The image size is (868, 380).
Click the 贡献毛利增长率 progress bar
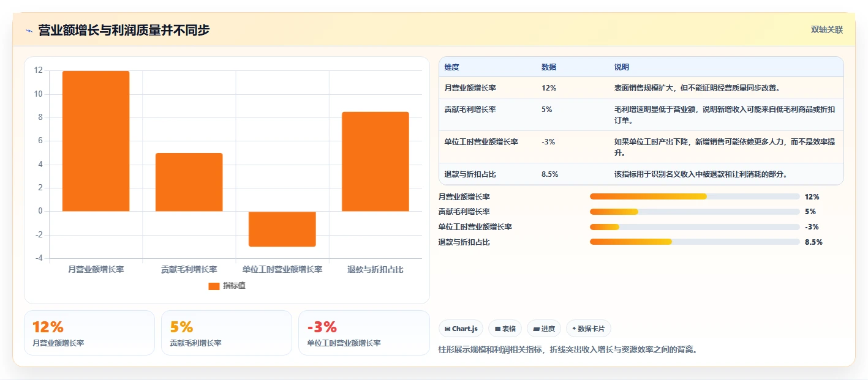[695, 212]
